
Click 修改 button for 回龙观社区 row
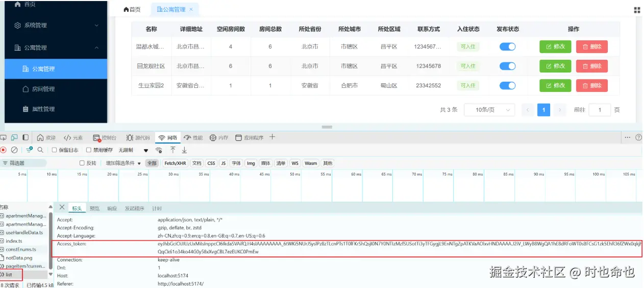[555, 66]
